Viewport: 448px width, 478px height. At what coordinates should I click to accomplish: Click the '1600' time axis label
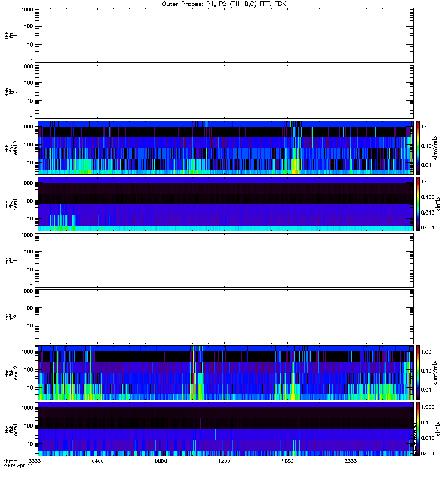287,461
